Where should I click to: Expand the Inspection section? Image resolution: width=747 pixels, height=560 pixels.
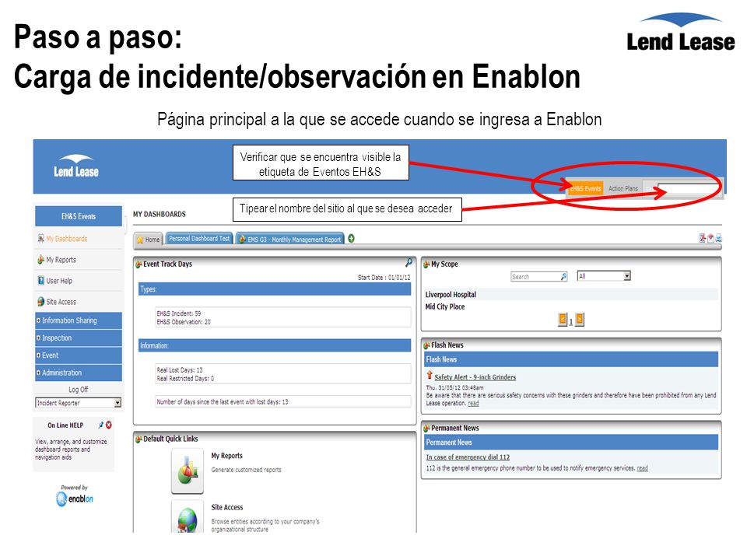pyautogui.click(x=79, y=338)
